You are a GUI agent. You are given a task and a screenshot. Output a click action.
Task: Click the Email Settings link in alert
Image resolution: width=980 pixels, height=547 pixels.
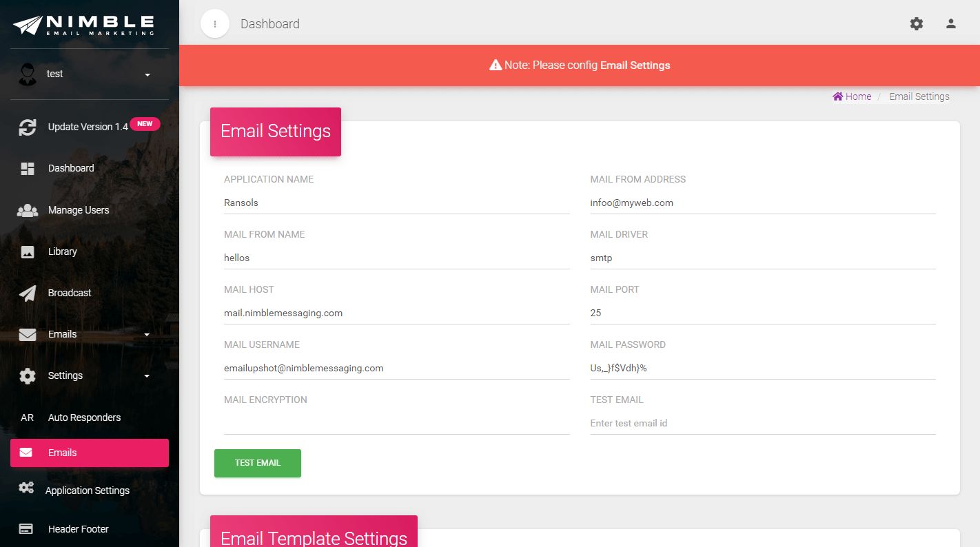[635, 65]
